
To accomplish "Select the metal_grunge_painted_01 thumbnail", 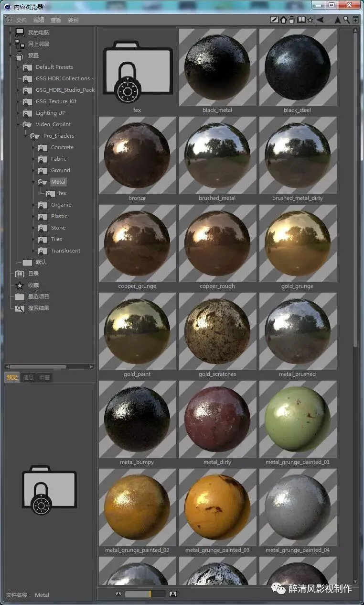I will (x=298, y=419).
